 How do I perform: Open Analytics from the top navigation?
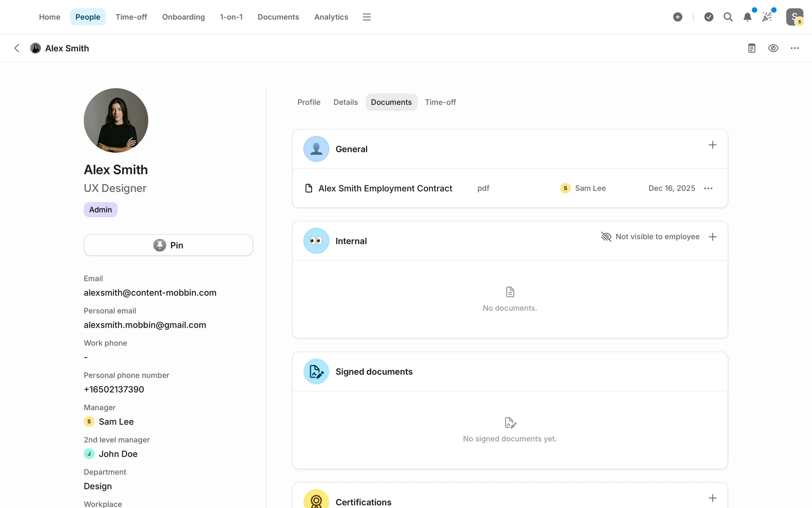331,17
